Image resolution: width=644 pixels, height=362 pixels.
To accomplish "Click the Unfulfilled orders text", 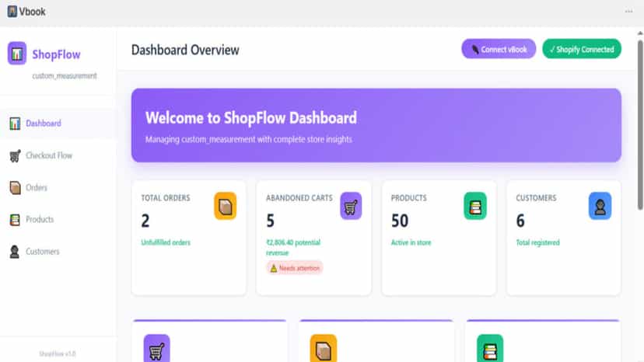I will [166, 242].
